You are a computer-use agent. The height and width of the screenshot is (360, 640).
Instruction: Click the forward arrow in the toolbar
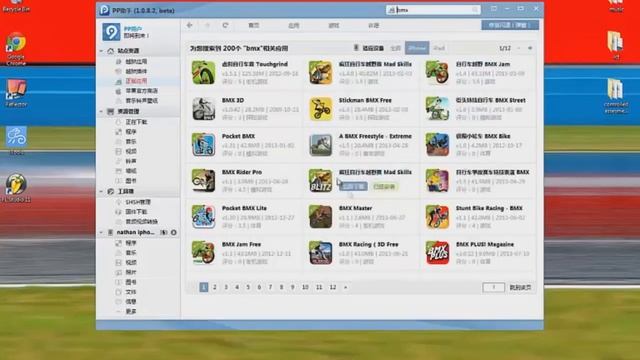click(x=207, y=25)
